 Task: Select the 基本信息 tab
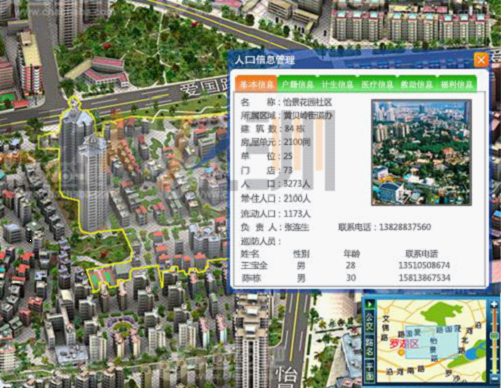click(256, 84)
